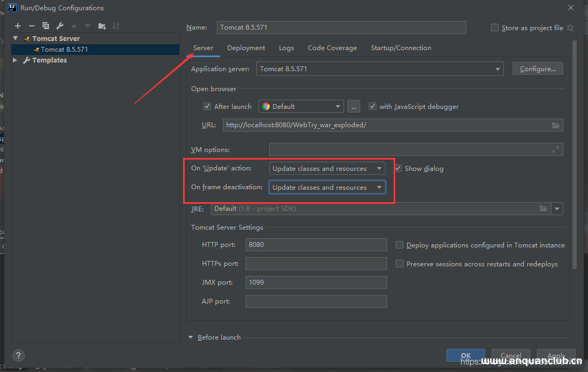
Task: Click the OK button
Action: [x=466, y=356]
